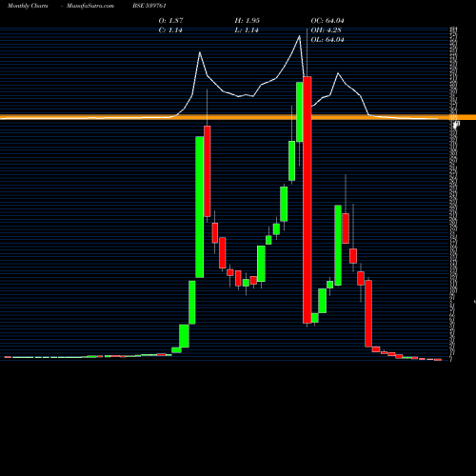This screenshot has width=476, height=476.
Task: Click the 'L: 1.14' low value
Action: point(247,30)
